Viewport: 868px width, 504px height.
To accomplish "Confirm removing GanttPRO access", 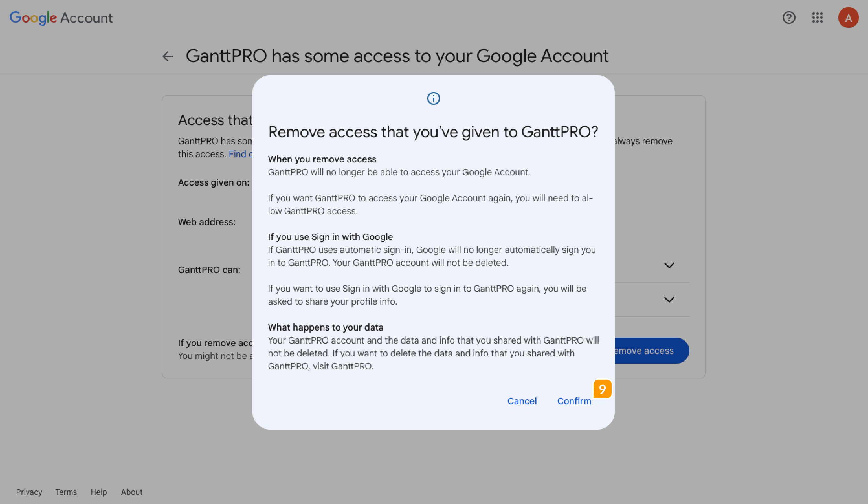I will [x=574, y=401].
